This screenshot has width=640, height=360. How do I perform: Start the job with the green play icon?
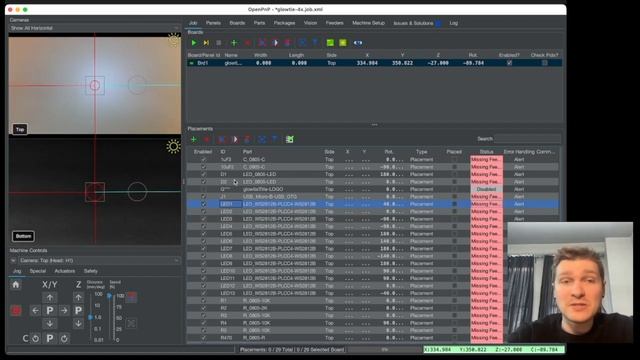194,42
